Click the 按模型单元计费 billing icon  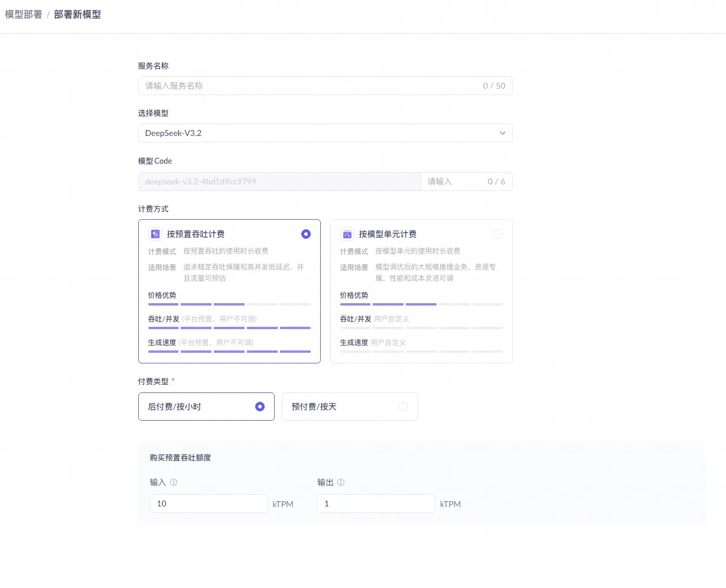347,234
